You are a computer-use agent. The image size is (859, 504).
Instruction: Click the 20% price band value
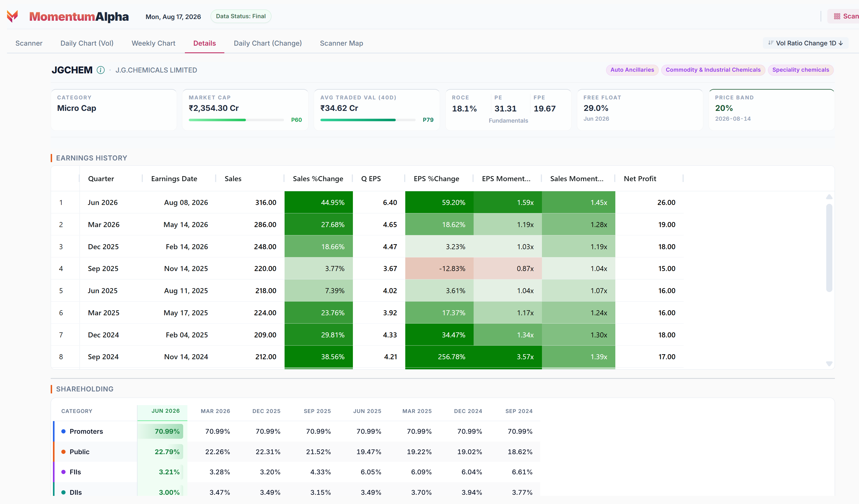[x=724, y=108]
